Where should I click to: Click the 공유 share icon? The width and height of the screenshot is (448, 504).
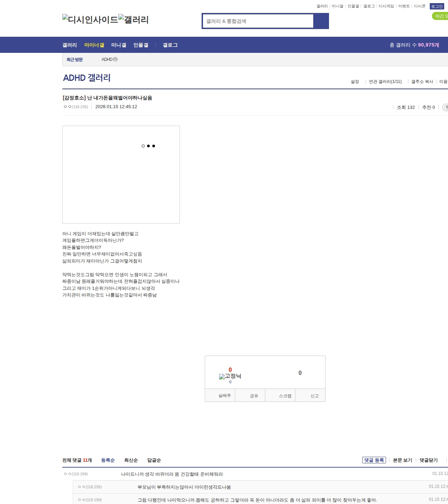251,395
